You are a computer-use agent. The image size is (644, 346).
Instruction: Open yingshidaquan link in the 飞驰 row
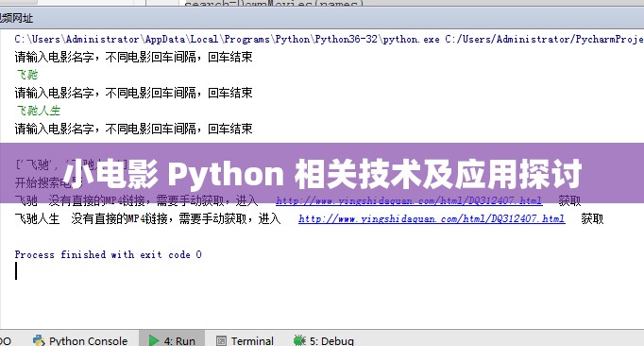pyautogui.click(x=409, y=200)
